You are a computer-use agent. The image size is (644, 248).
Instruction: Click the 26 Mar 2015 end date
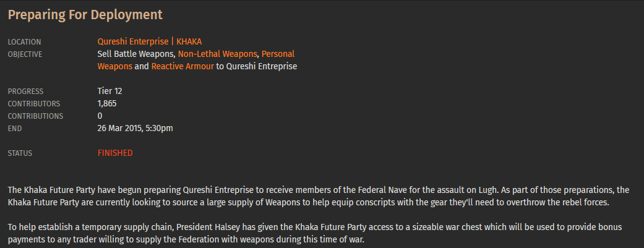(x=135, y=128)
